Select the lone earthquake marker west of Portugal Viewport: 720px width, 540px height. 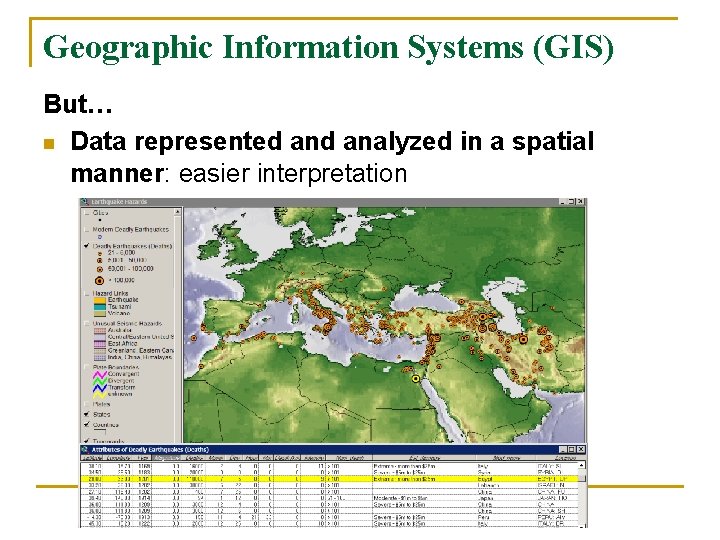[194, 338]
